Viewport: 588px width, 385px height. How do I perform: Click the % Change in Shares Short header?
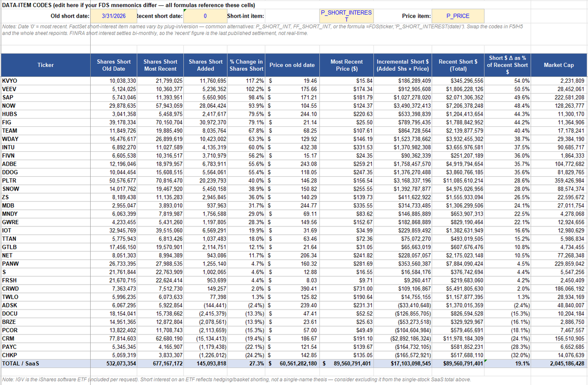pyautogui.click(x=246, y=65)
